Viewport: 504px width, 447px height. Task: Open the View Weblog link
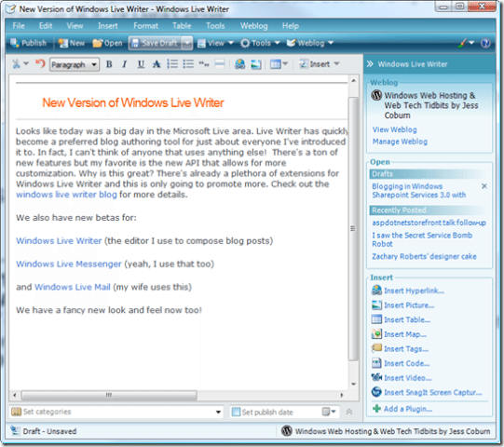click(394, 129)
